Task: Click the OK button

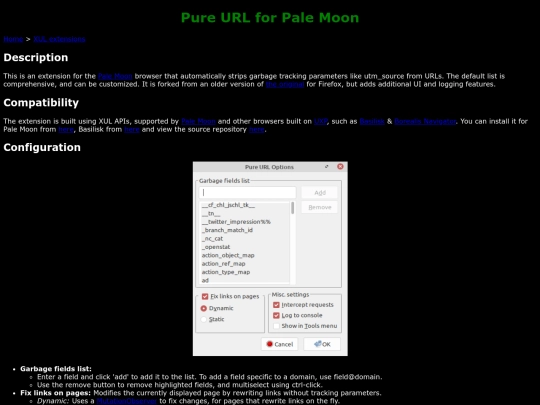Action: [322, 344]
